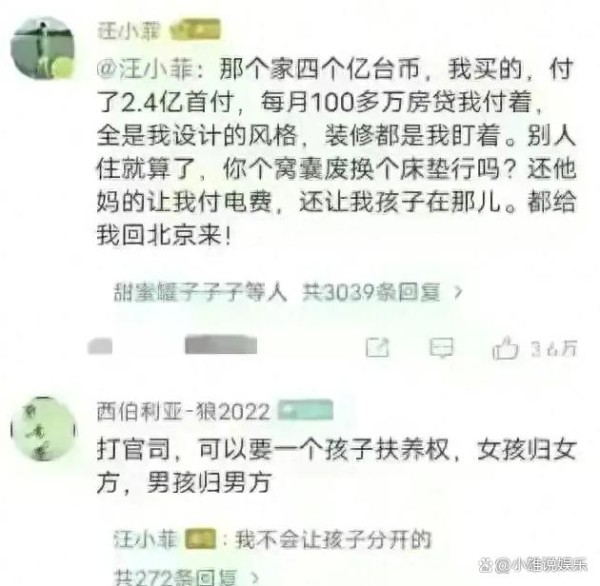Click the 西伯利亚-狼2022 username

(183, 412)
